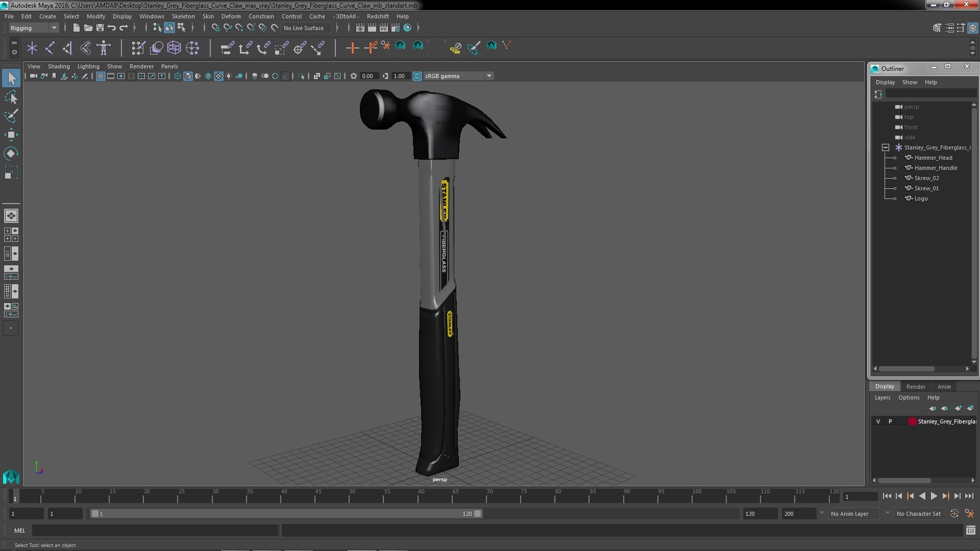The image size is (980, 551).
Task: Select the arrow Select tool in toolbox
Action: pyautogui.click(x=11, y=78)
